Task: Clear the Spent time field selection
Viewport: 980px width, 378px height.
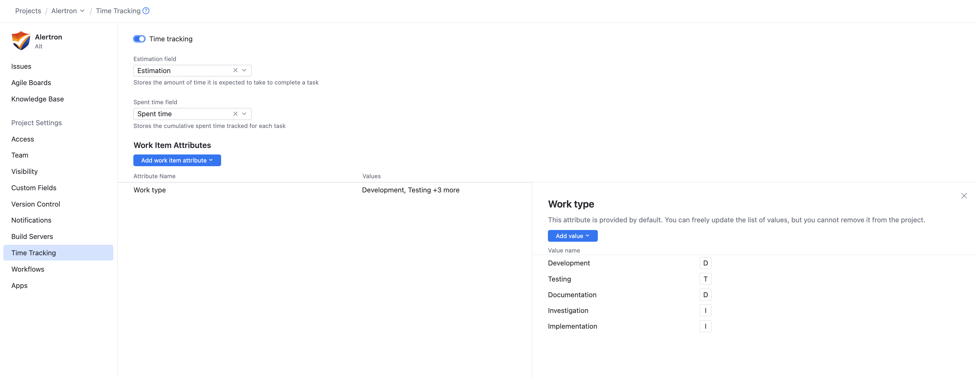Action: point(236,114)
